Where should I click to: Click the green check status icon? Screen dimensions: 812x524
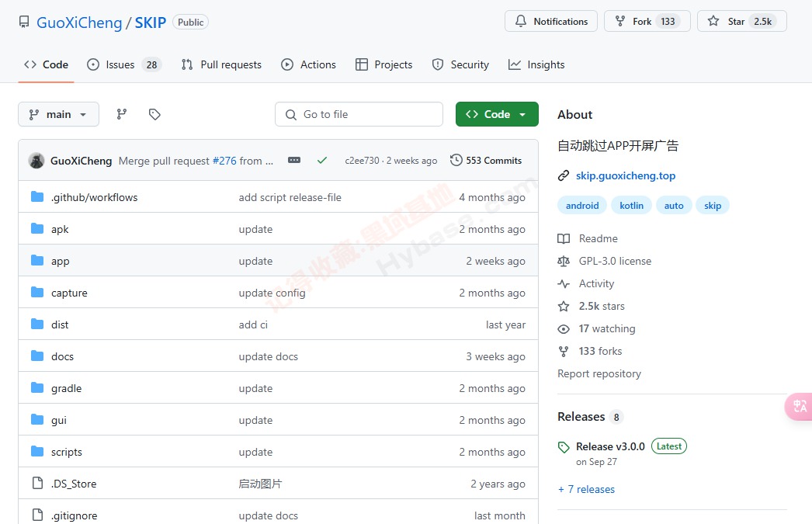pos(322,160)
